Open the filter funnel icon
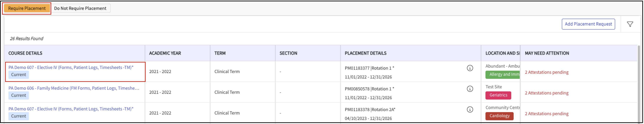The height and width of the screenshot is (124, 644). point(630,24)
